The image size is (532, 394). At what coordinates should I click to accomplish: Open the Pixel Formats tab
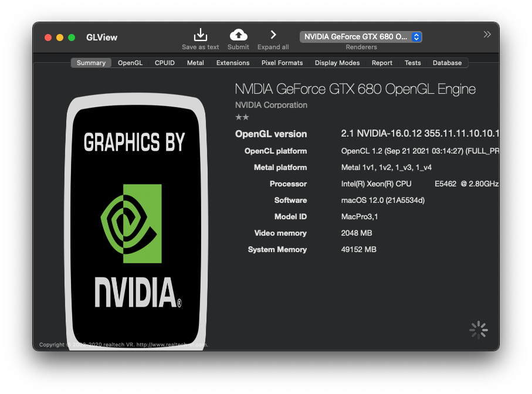pos(282,63)
